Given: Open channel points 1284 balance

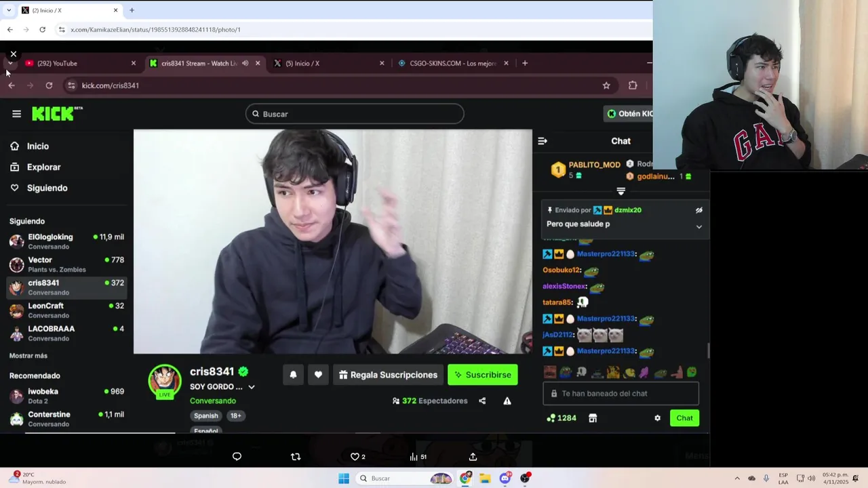Looking at the screenshot, I should [x=561, y=418].
